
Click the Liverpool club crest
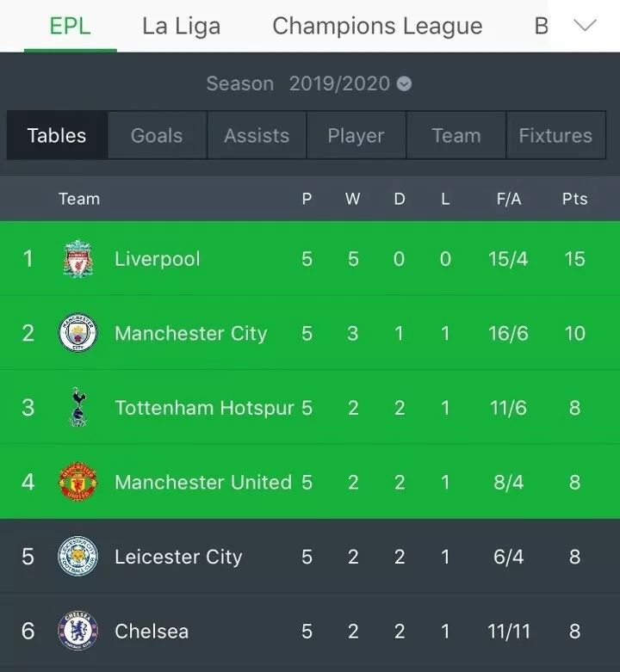[x=78, y=259]
